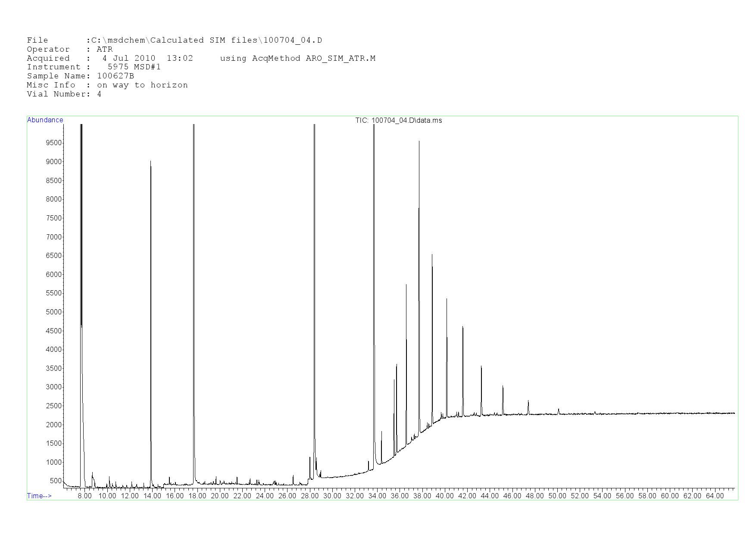Click the blue Abundance axis label
This screenshot has width=756, height=534.
(45, 120)
